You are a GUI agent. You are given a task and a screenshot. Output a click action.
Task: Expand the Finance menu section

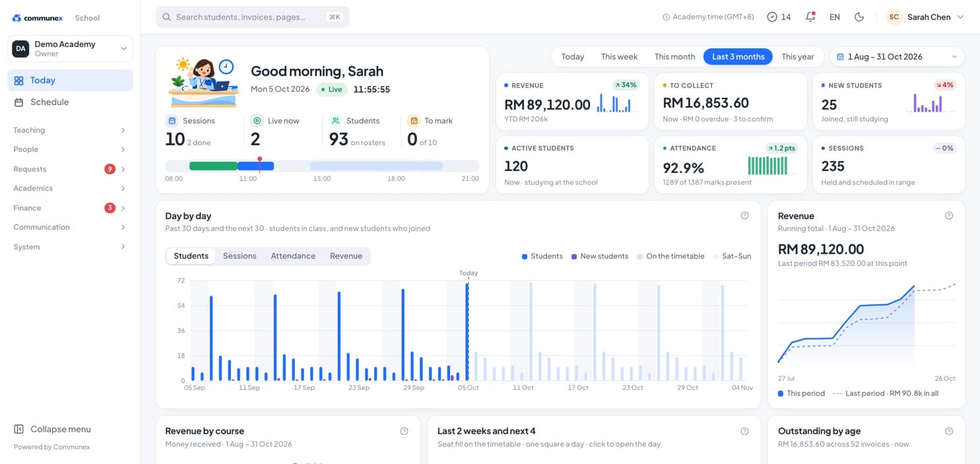pos(70,208)
